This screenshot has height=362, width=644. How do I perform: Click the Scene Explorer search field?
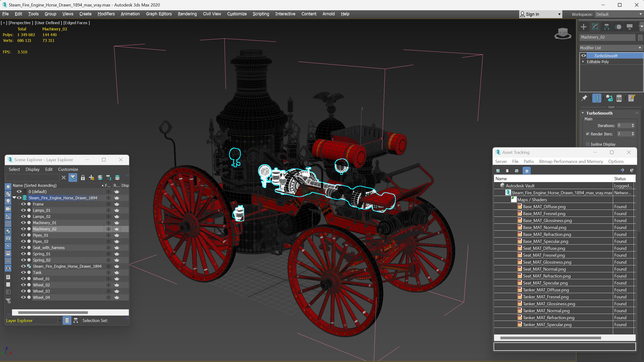(x=33, y=178)
